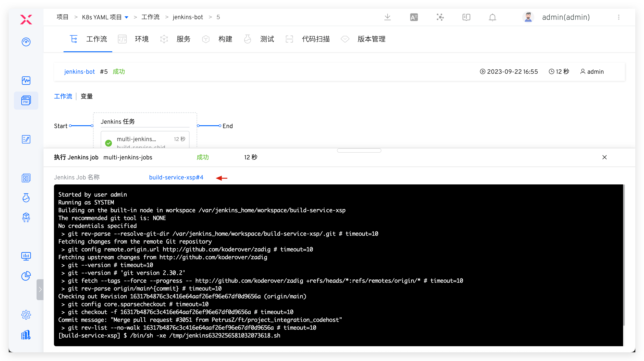The height and width of the screenshot is (361, 644).
Task: Go to 工作流 in breadcrumb
Action: pos(150,17)
